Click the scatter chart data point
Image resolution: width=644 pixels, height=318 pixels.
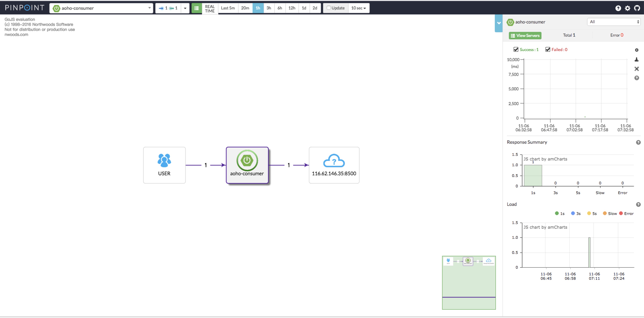(x=585, y=117)
